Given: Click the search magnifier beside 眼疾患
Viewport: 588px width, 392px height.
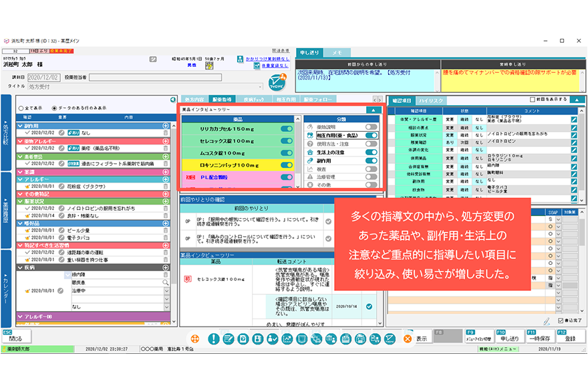Looking at the screenshot, I should (166, 282).
